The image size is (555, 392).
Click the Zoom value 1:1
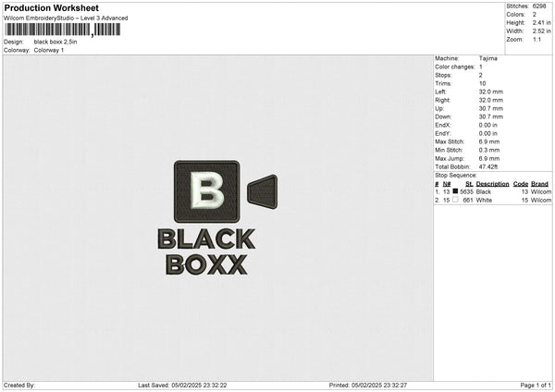click(x=536, y=39)
